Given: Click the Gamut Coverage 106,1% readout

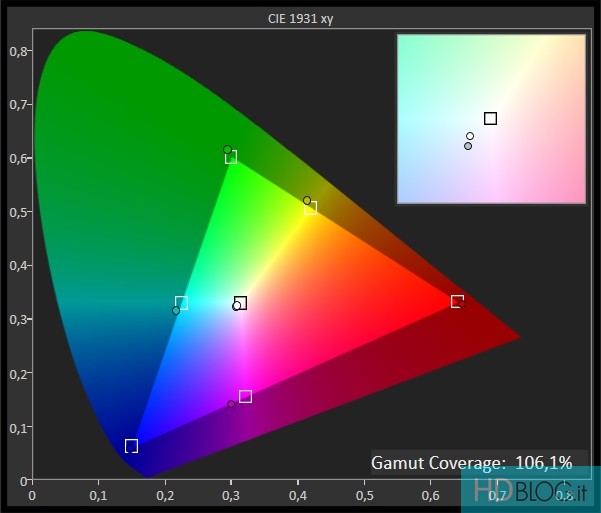Looking at the screenshot, I should (x=471, y=462).
